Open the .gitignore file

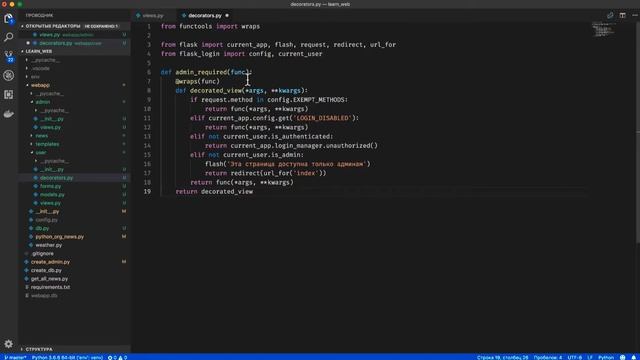[42, 253]
